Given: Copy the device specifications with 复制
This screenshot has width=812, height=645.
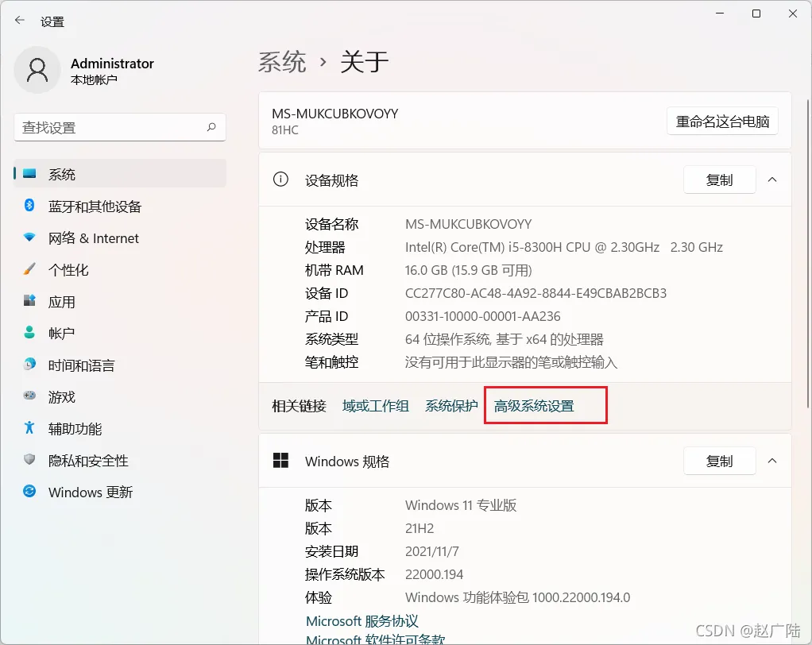Looking at the screenshot, I should point(719,180).
